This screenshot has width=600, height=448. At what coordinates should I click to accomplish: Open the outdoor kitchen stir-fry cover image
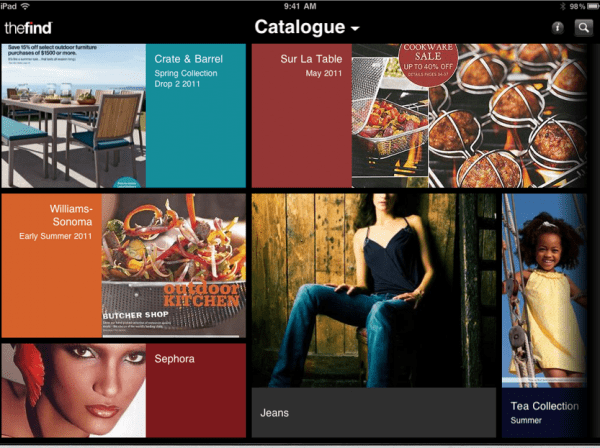(174, 266)
